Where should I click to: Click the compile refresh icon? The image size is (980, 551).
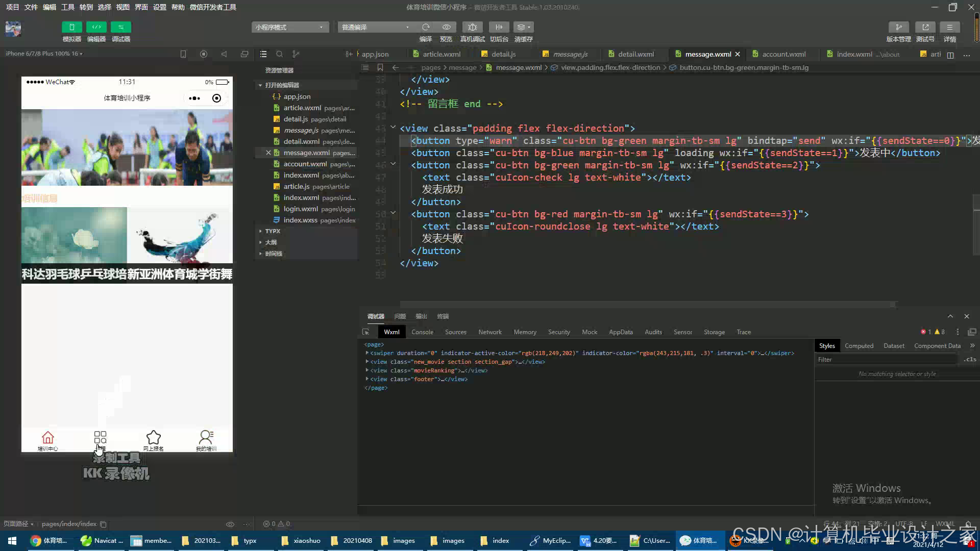[425, 27]
